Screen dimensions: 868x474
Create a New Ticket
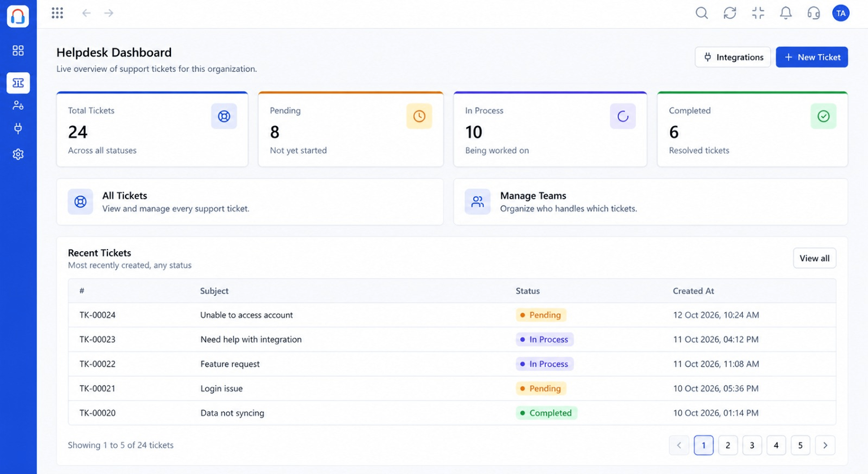tap(812, 57)
